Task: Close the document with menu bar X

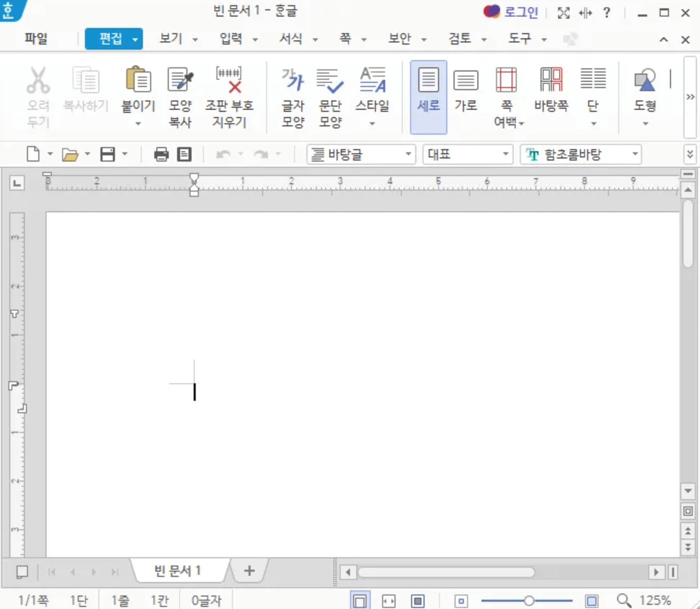Action: click(x=686, y=39)
